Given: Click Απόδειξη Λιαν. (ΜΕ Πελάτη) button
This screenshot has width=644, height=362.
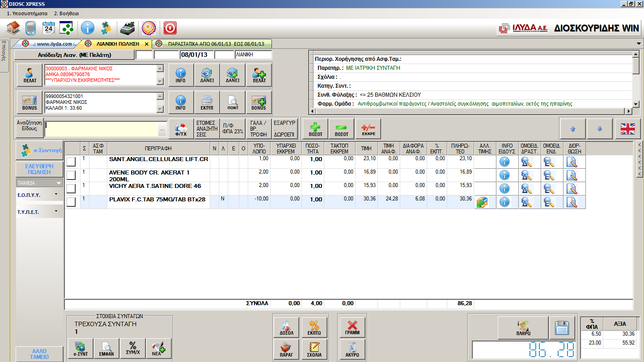Looking at the screenshot, I should pyautogui.click(x=74, y=55).
